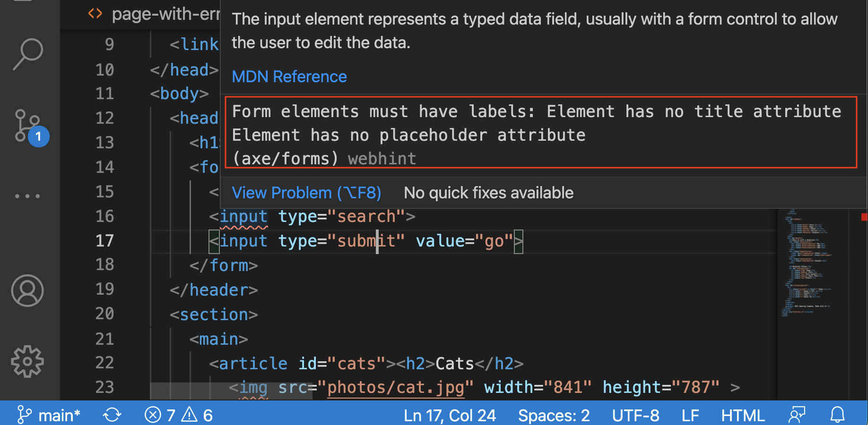
Task: Click Ln 17, Col 24 position indicator
Action: (450, 415)
